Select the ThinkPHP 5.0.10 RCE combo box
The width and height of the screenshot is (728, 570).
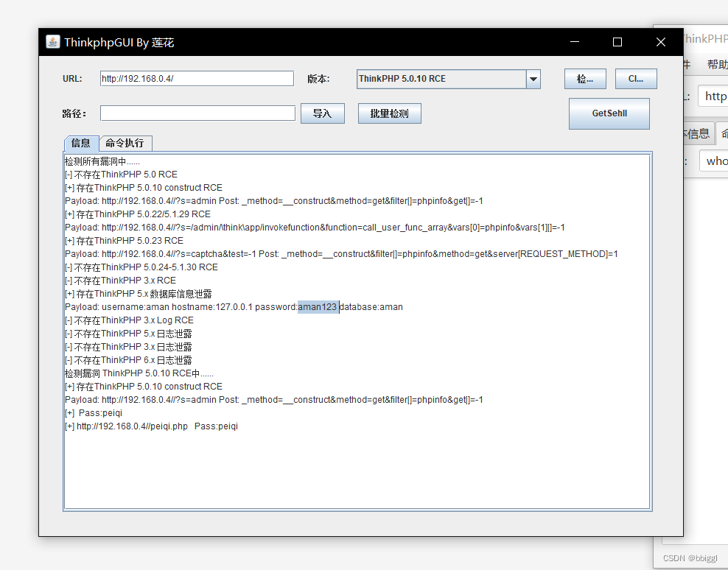[449, 79]
